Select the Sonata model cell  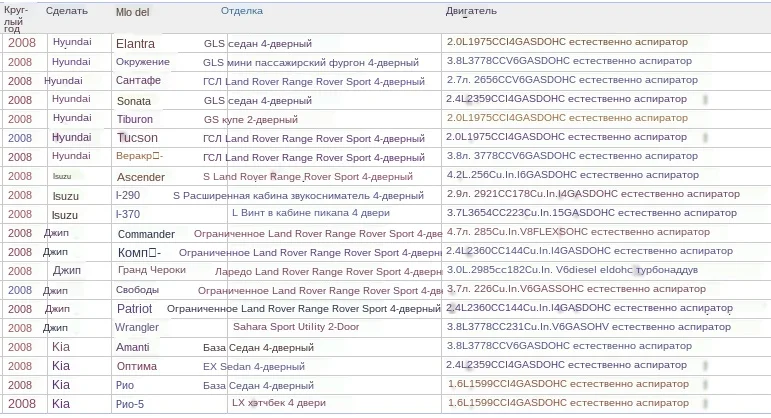pos(134,101)
